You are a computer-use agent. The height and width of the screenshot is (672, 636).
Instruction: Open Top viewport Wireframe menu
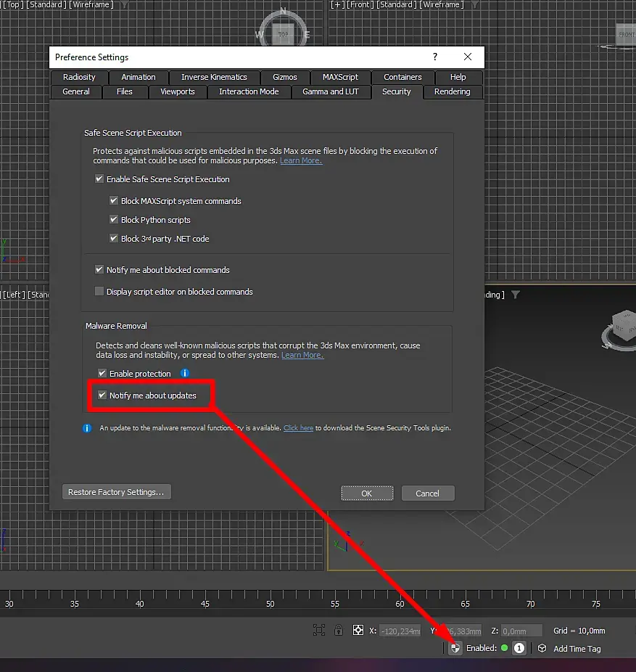91,4
